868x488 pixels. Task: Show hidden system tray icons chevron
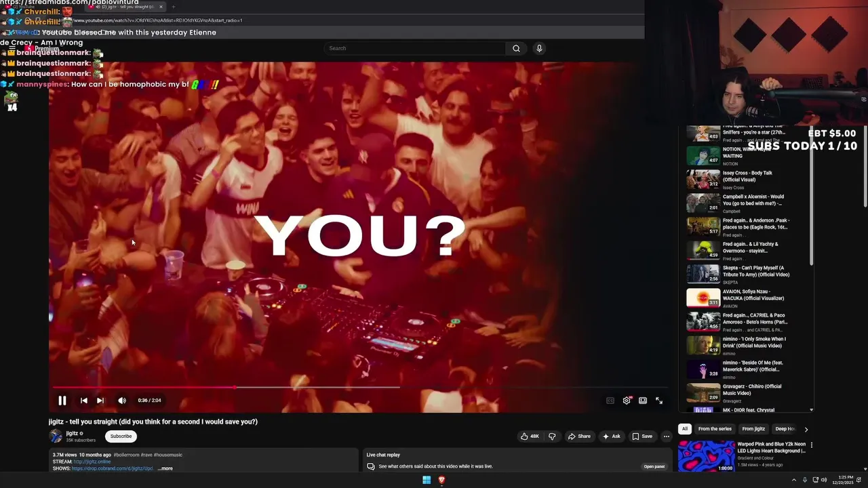794,480
